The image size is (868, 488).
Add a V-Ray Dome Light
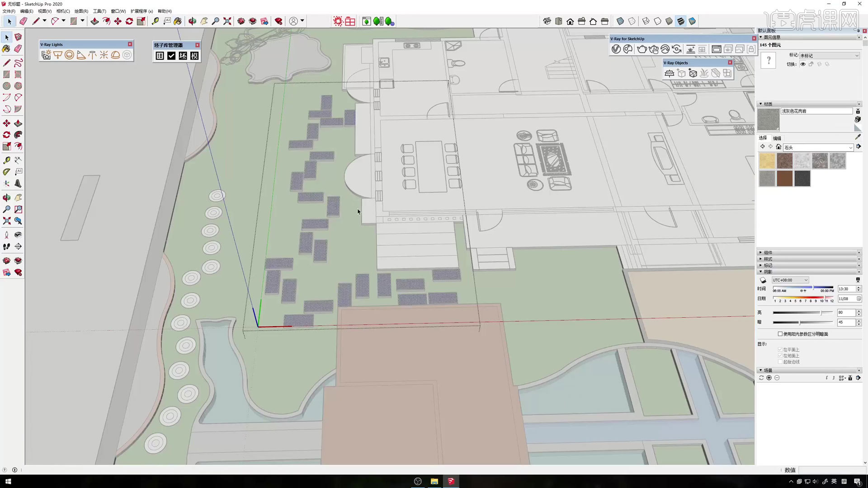[116, 55]
